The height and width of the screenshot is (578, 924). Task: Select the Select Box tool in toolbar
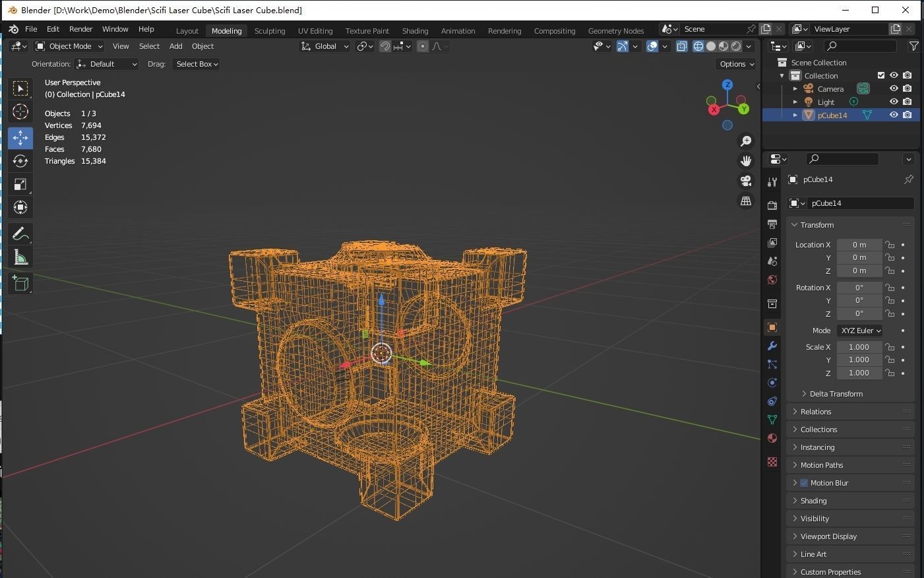click(x=20, y=88)
